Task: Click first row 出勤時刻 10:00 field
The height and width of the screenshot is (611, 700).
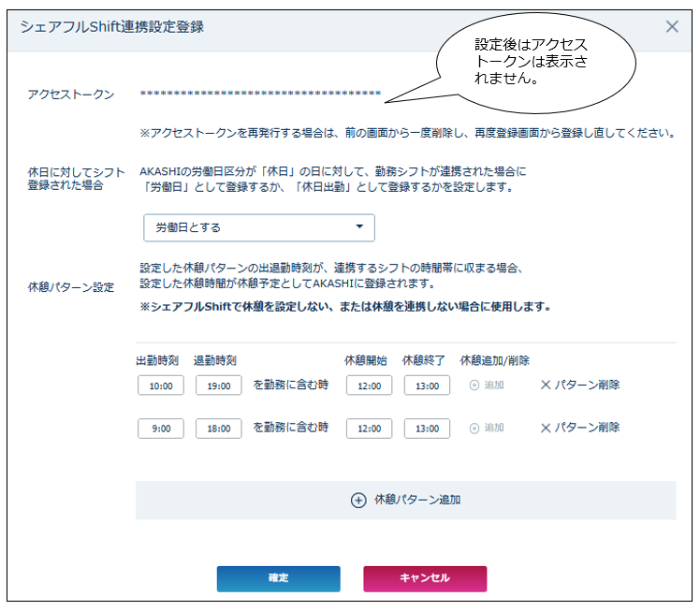Action: (160, 386)
